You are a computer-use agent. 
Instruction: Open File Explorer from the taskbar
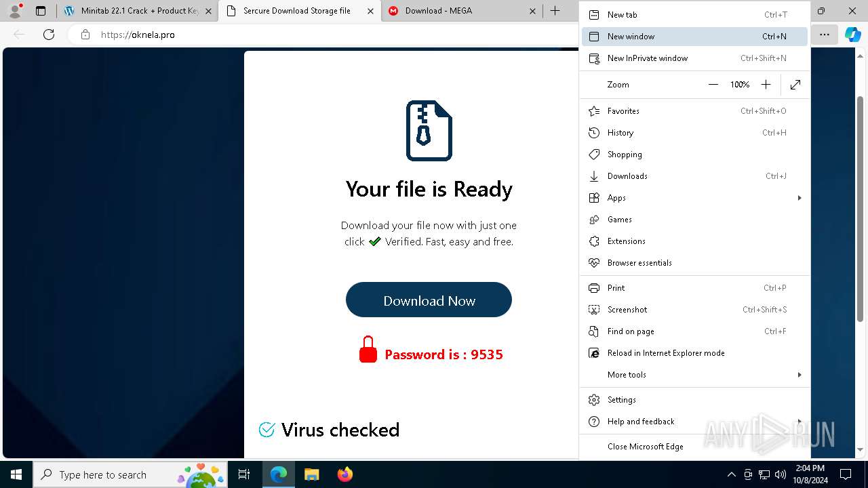pos(311,474)
